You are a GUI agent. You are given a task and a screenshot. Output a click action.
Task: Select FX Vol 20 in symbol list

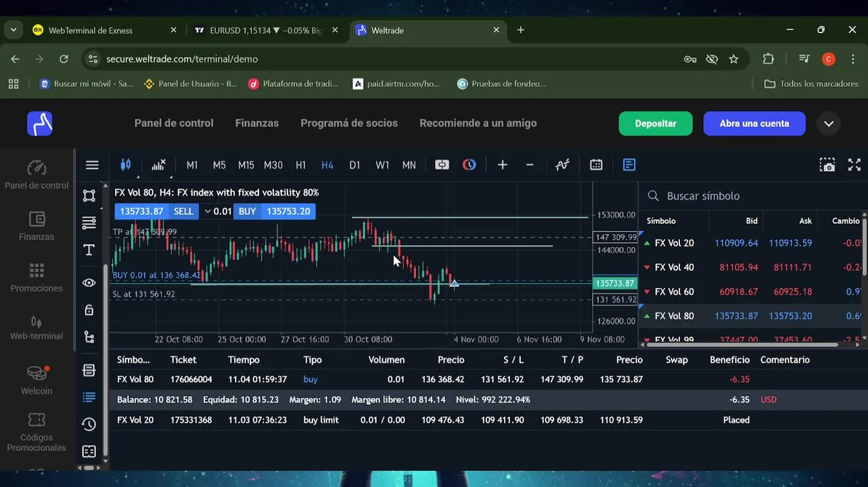point(751,243)
